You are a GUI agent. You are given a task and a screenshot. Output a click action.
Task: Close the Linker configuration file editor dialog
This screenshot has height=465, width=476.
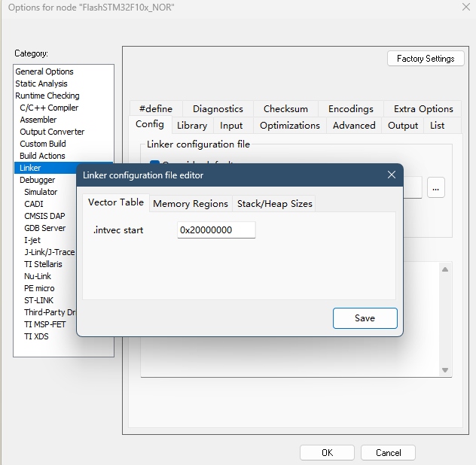tap(392, 175)
